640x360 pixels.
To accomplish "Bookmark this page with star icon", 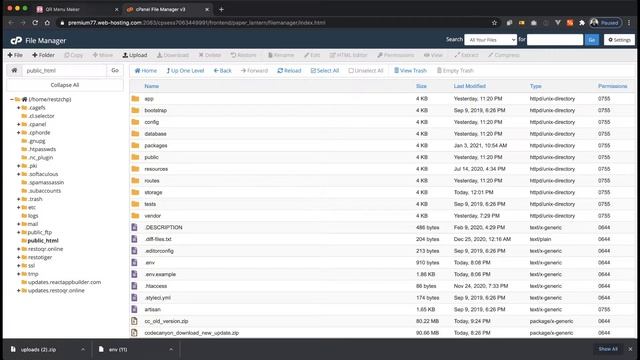I will 494,23.
